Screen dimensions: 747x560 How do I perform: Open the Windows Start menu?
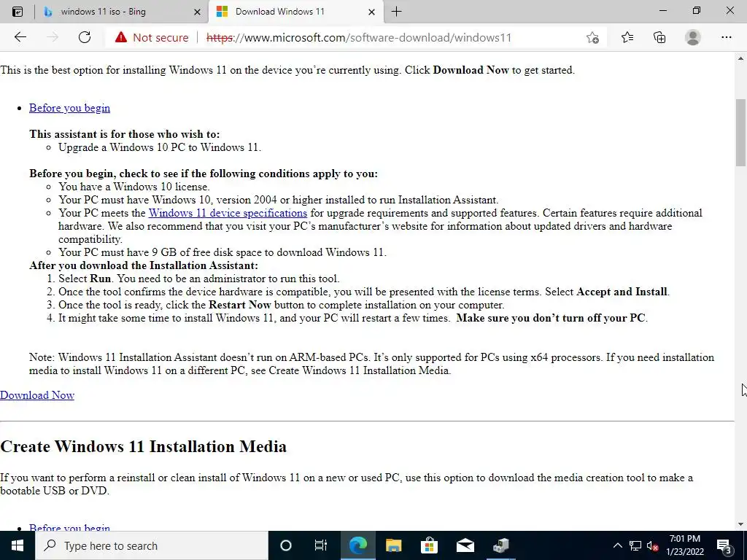pos(18,545)
